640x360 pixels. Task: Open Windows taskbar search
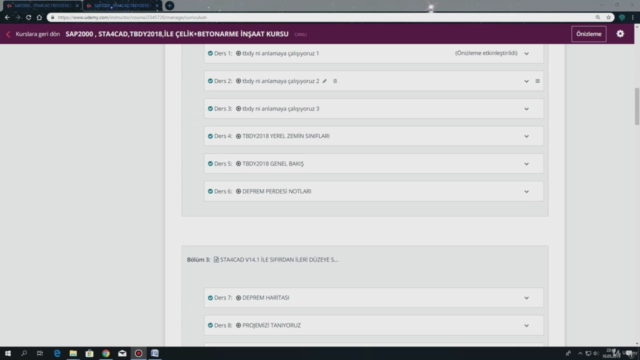point(24,353)
